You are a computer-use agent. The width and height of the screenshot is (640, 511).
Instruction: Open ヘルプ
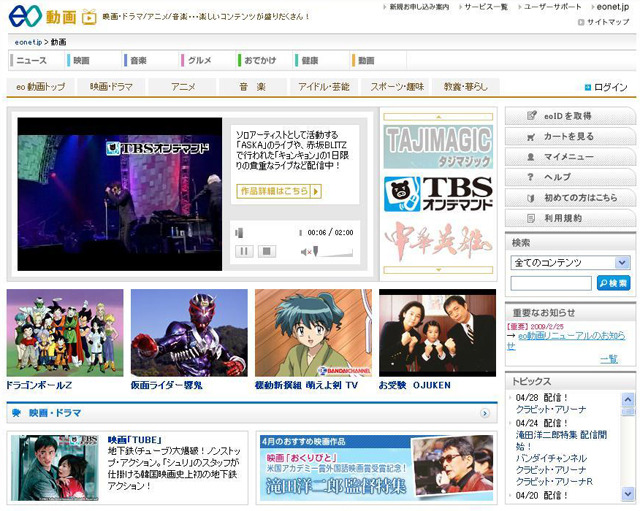click(570, 177)
